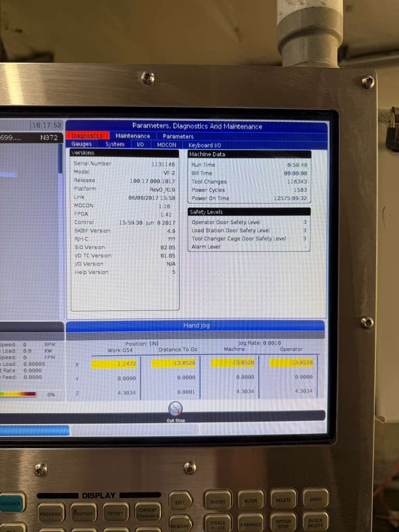Click the Jog Rate: 0.0010 label
This screenshot has width=399, height=532.
click(259, 343)
